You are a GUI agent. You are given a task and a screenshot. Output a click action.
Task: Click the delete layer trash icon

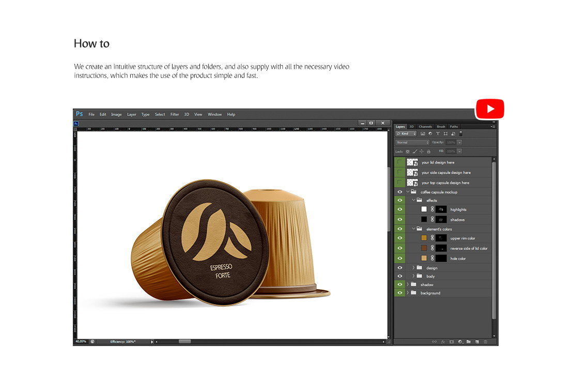point(485,341)
